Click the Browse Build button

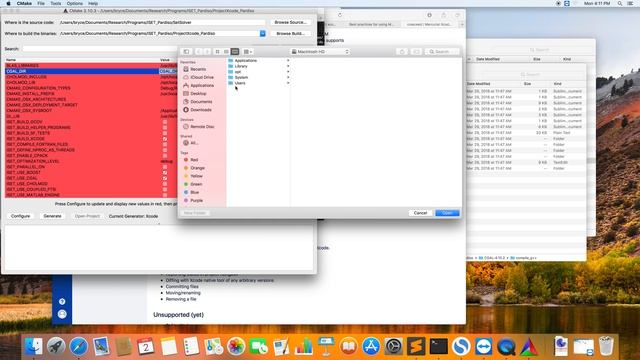click(x=290, y=33)
